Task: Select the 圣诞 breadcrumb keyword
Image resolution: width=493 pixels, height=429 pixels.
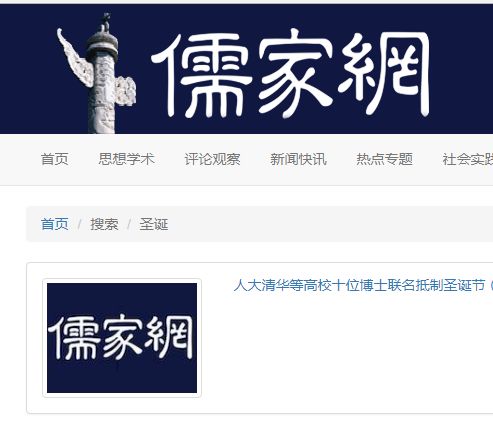Action: (x=154, y=224)
